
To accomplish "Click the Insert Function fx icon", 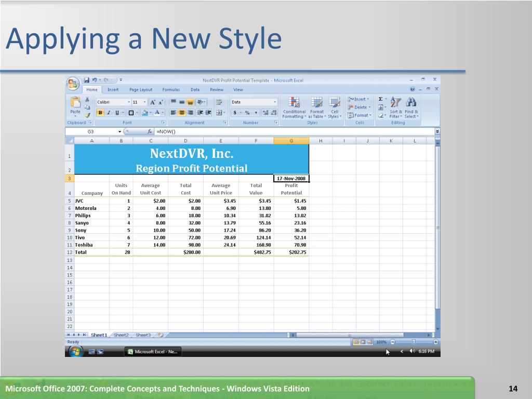I will click(149, 131).
